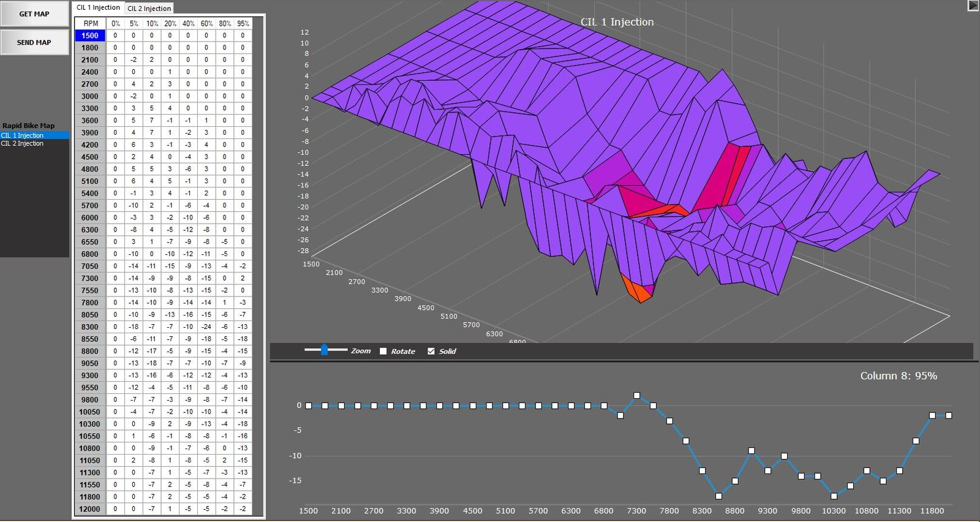Click the 95% column header
This screenshot has height=522, width=980.
[x=243, y=23]
